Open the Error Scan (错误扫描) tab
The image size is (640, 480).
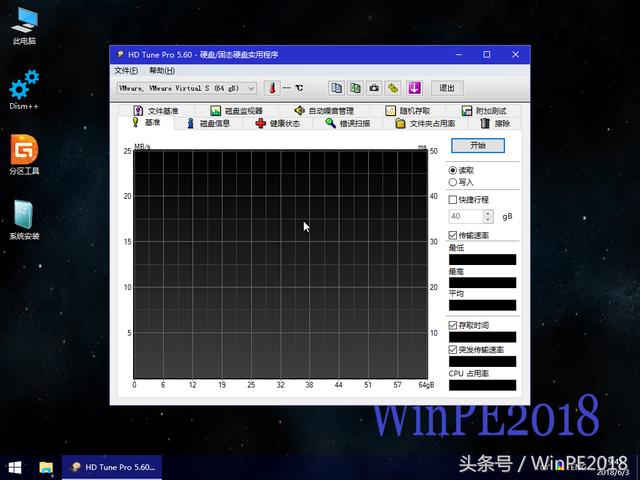click(x=348, y=123)
